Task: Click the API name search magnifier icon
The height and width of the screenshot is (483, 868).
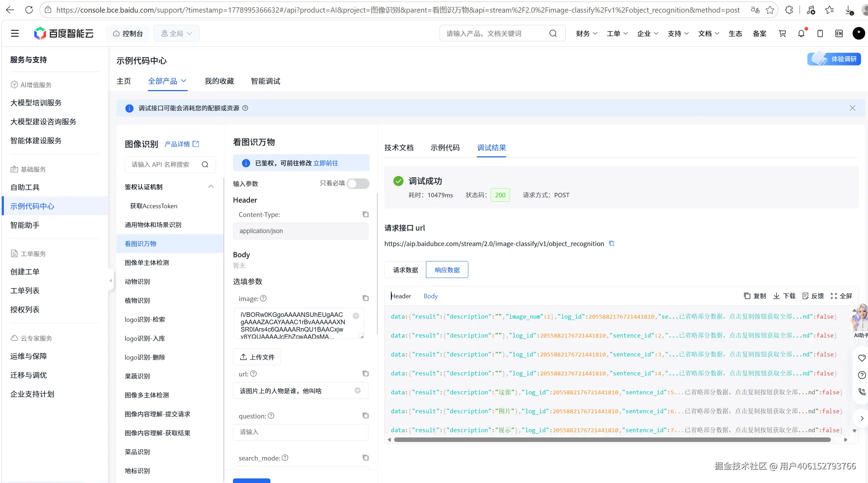Action: pyautogui.click(x=205, y=164)
